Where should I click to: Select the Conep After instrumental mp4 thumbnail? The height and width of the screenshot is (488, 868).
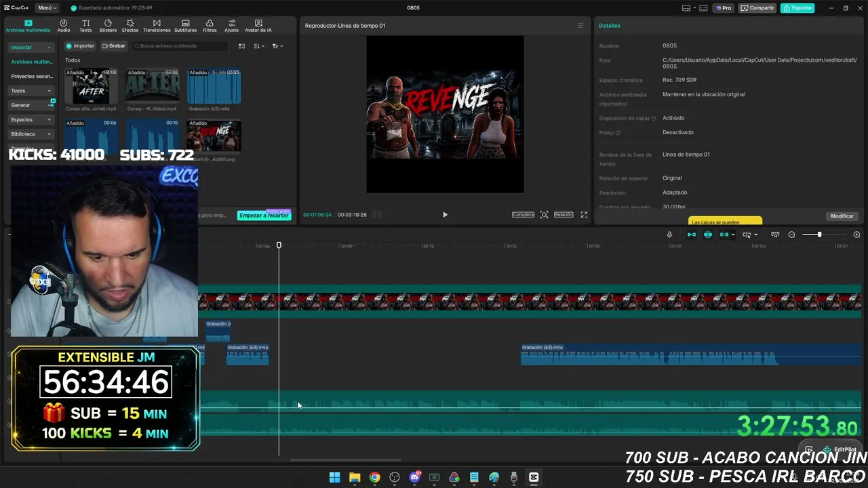(x=91, y=85)
